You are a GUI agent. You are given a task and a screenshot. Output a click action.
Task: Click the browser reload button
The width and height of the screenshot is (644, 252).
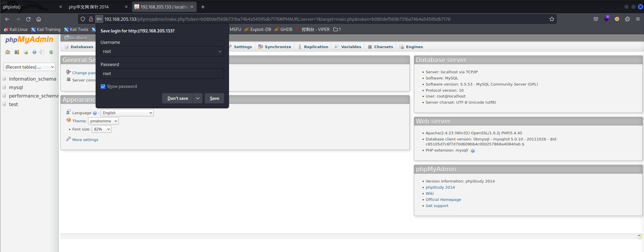[x=28, y=19]
